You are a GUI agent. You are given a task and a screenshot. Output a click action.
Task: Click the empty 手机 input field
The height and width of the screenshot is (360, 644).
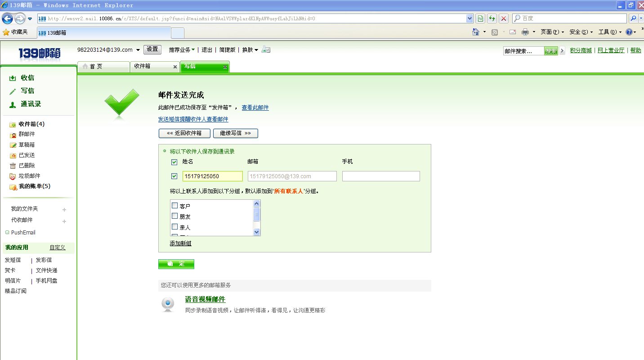(381, 176)
